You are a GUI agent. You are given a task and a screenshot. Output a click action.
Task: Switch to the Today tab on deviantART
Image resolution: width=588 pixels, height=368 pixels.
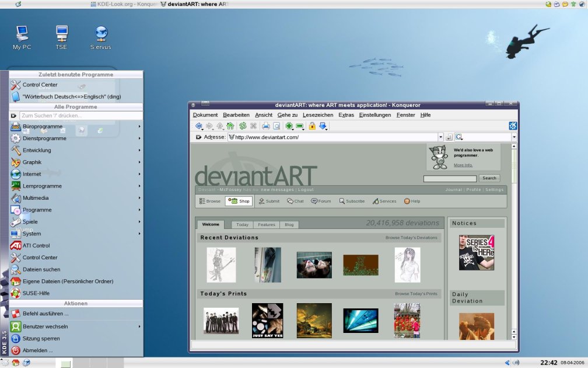coord(242,224)
